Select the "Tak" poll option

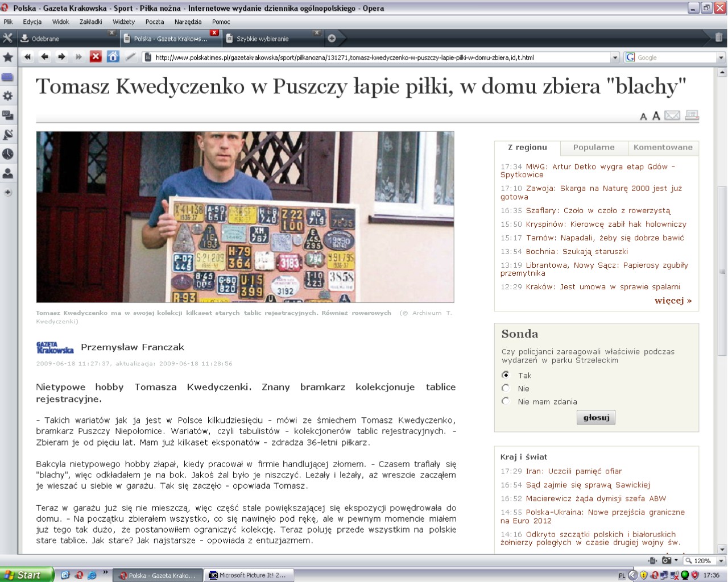coord(506,375)
